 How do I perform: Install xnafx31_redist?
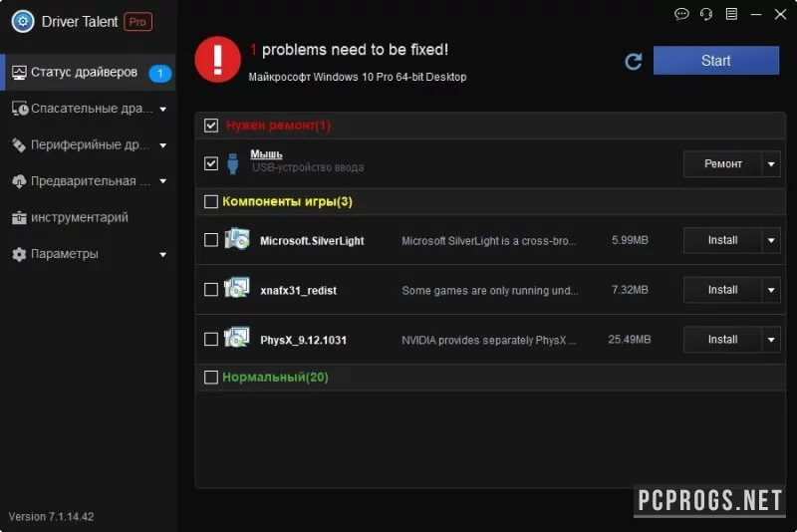[x=723, y=290]
